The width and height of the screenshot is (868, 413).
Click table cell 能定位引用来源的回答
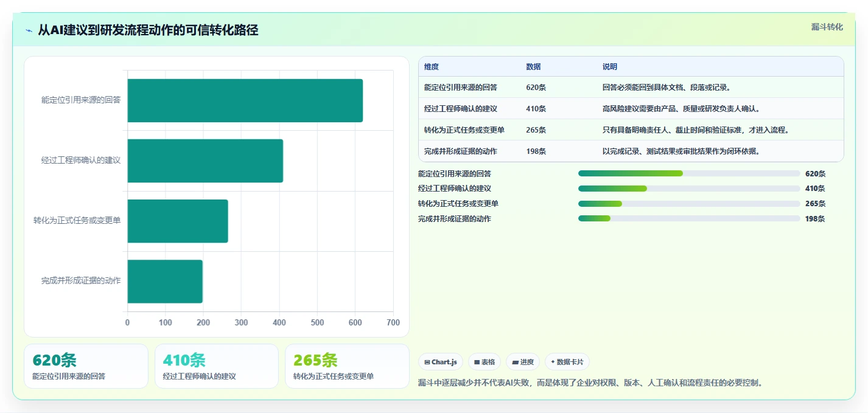tap(461, 88)
